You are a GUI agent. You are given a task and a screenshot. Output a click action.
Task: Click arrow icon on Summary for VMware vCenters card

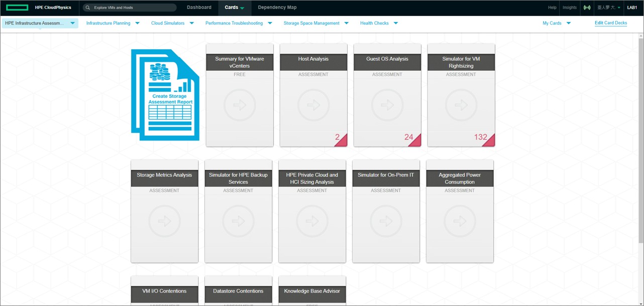point(240,105)
